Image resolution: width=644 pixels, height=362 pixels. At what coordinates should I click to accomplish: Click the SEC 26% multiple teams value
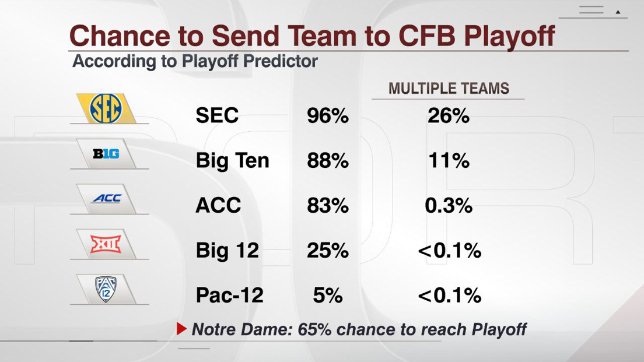coord(448,115)
